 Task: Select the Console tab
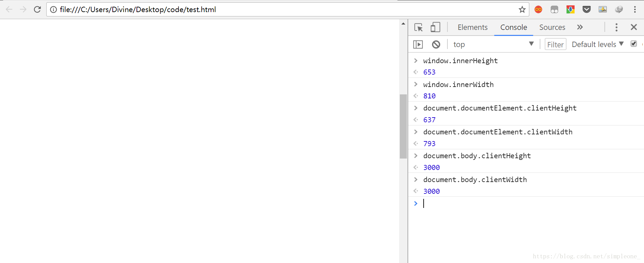pyautogui.click(x=514, y=27)
